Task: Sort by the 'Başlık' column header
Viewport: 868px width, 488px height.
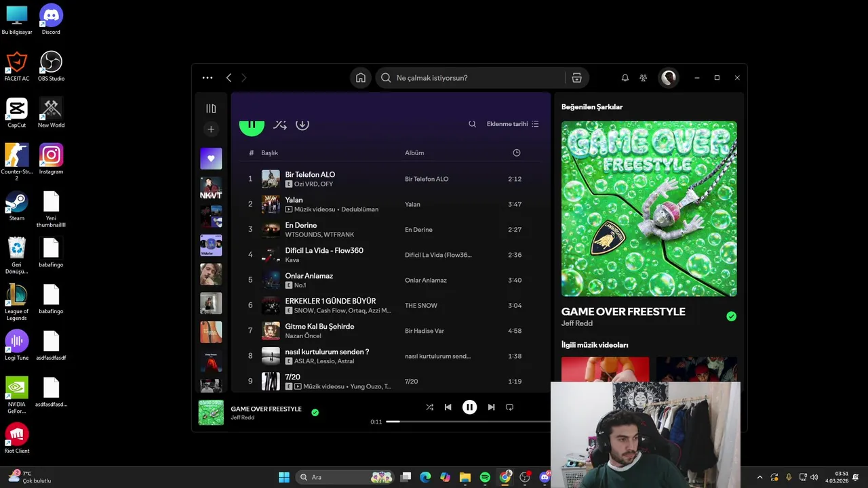Action: pos(269,153)
